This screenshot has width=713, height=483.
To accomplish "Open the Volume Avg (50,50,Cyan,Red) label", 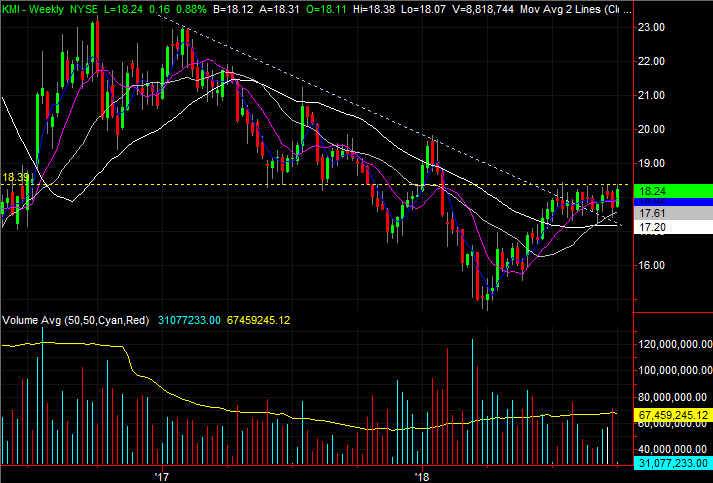I will click(x=75, y=320).
